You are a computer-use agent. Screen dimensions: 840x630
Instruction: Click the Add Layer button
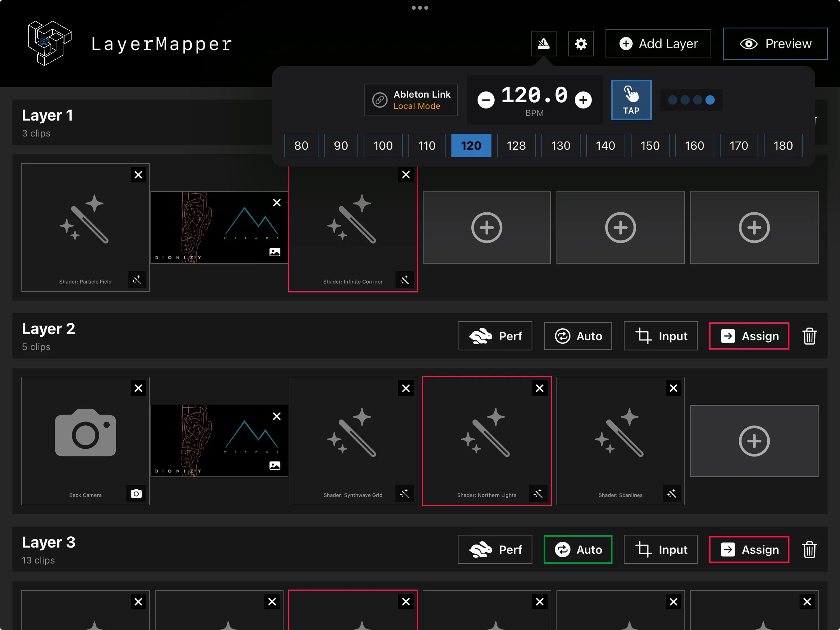pyautogui.click(x=658, y=44)
